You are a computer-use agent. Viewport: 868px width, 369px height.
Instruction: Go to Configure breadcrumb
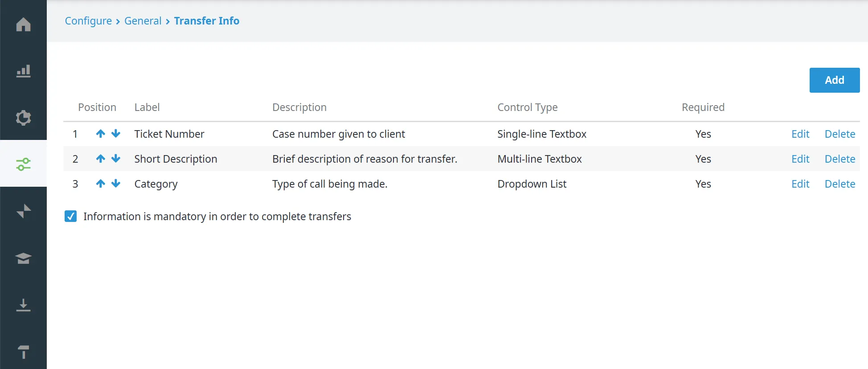click(x=88, y=21)
